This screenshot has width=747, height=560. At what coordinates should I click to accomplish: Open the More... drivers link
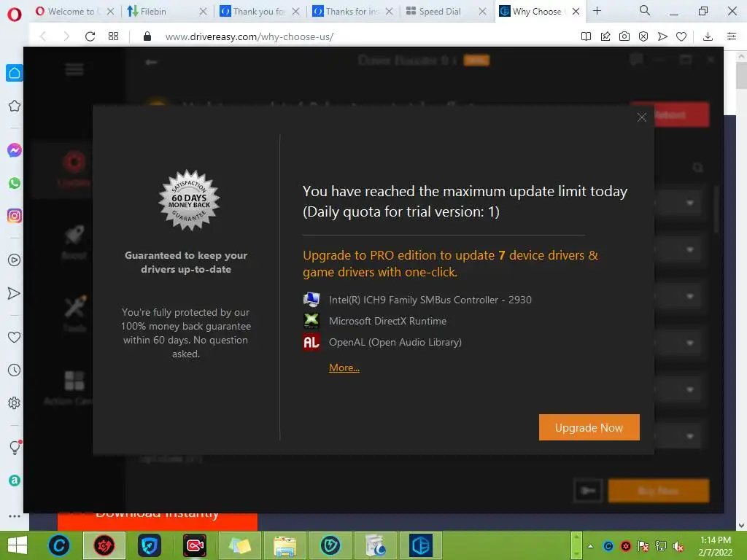pyautogui.click(x=344, y=367)
